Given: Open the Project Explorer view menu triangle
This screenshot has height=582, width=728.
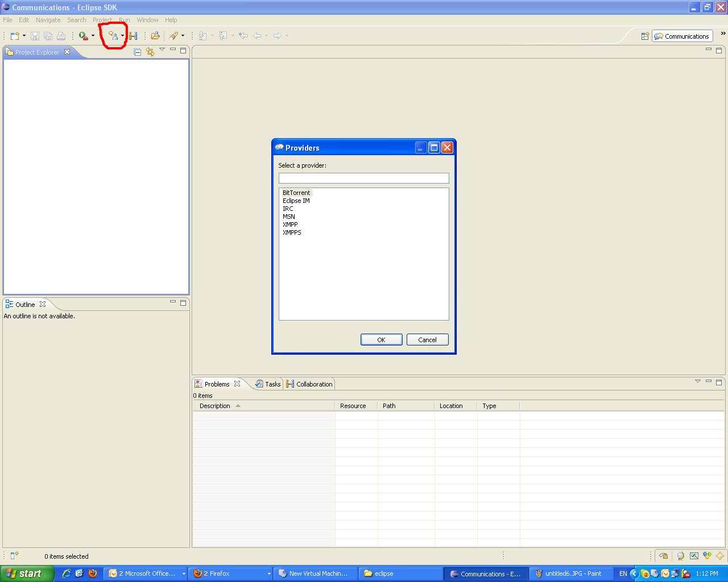Looking at the screenshot, I should point(162,50).
